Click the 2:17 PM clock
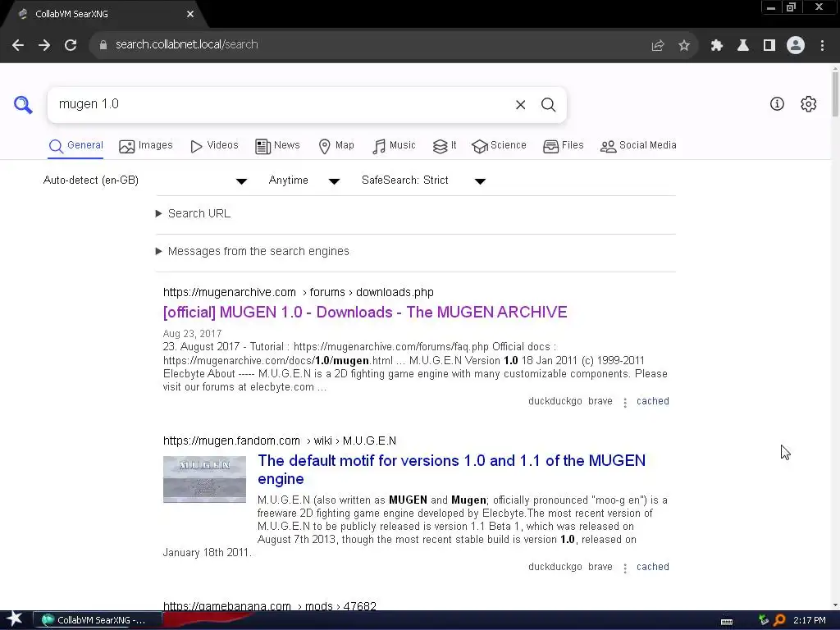840x630 pixels. tap(810, 620)
